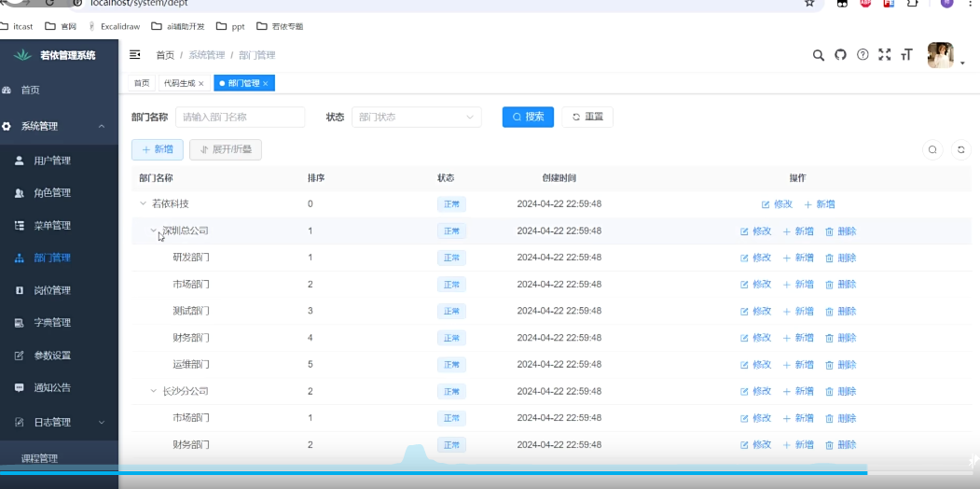
Task: Open the header search magnifier icon
Action: [x=818, y=55]
